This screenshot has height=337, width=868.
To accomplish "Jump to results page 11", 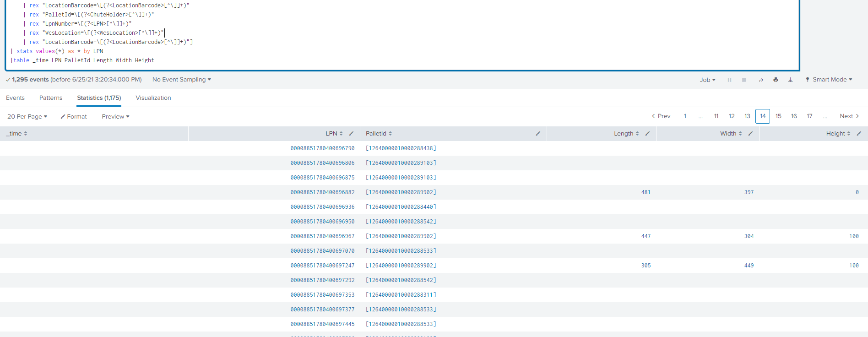I will pyautogui.click(x=716, y=116).
